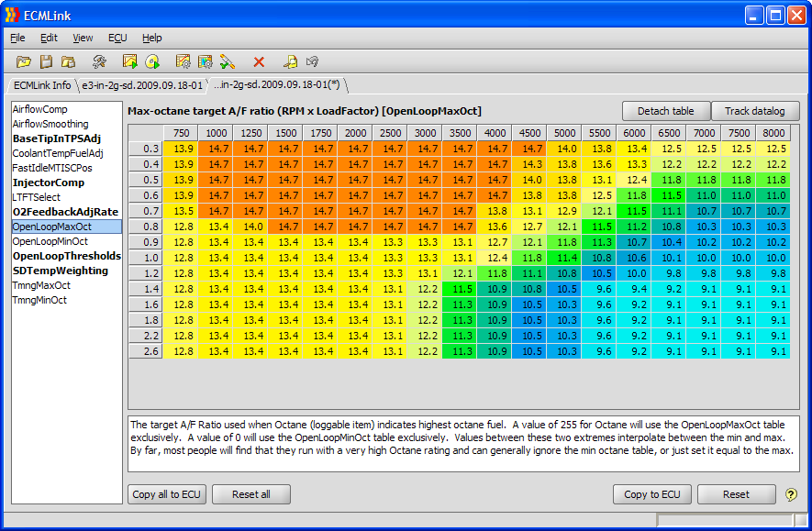Click the Reset all button
Image resolution: width=812 pixels, height=531 pixels.
(250, 494)
